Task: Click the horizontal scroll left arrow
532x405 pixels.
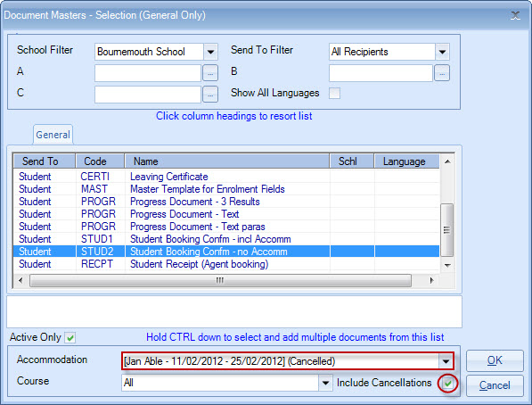Action: pos(20,281)
